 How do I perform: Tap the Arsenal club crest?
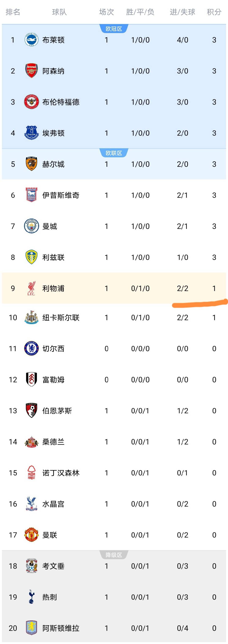pyautogui.click(x=31, y=71)
